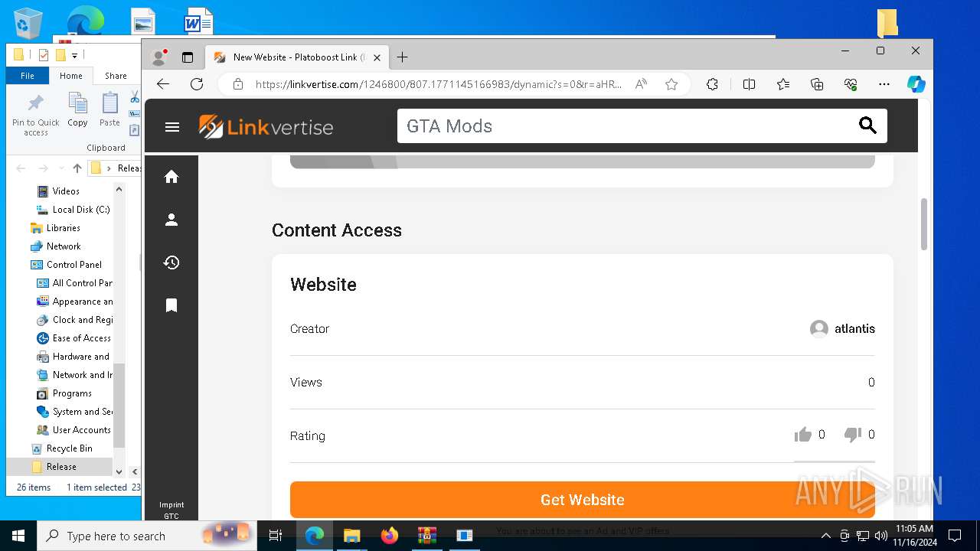The height and width of the screenshot is (551, 980).
Task: Click Copy in Explorer ribbon
Action: click(77, 109)
